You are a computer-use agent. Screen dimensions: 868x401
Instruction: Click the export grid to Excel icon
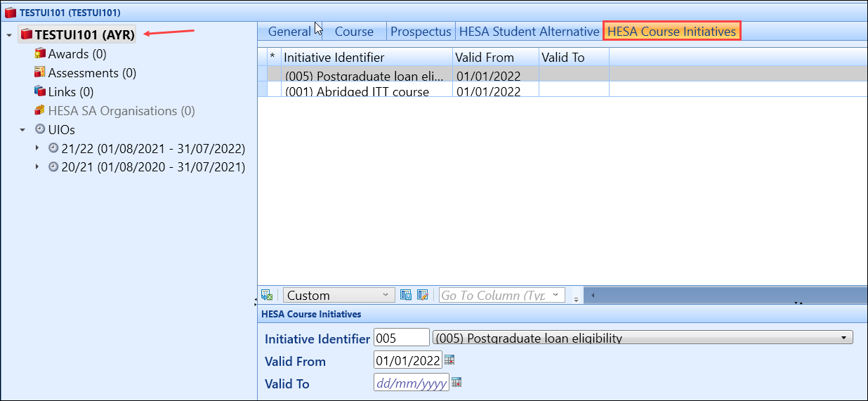tap(267, 296)
